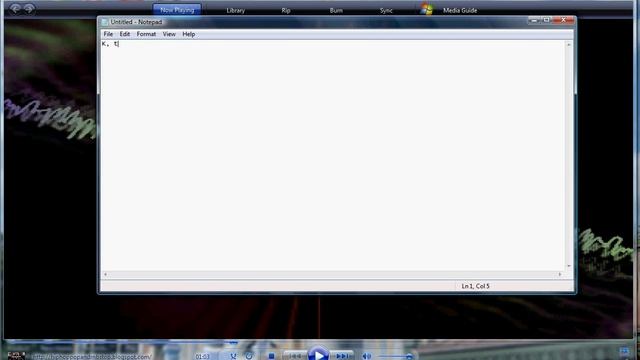Click the Windows logo beside Media Guide
640x360 pixels.
(x=427, y=9)
